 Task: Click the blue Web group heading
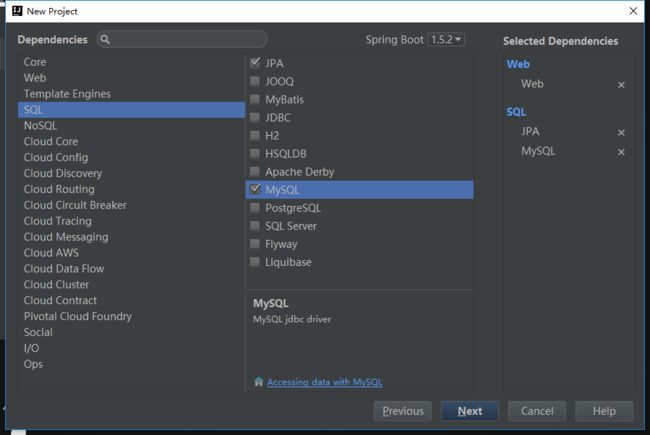(518, 64)
